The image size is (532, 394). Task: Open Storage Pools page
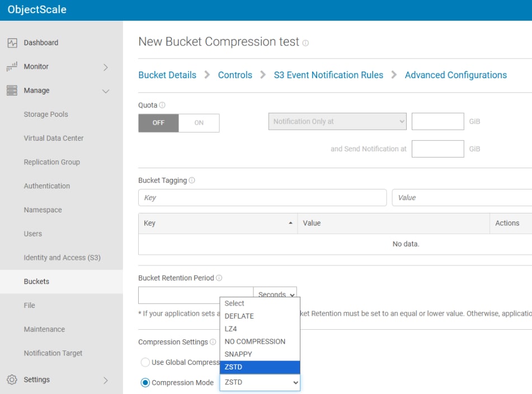(46, 114)
